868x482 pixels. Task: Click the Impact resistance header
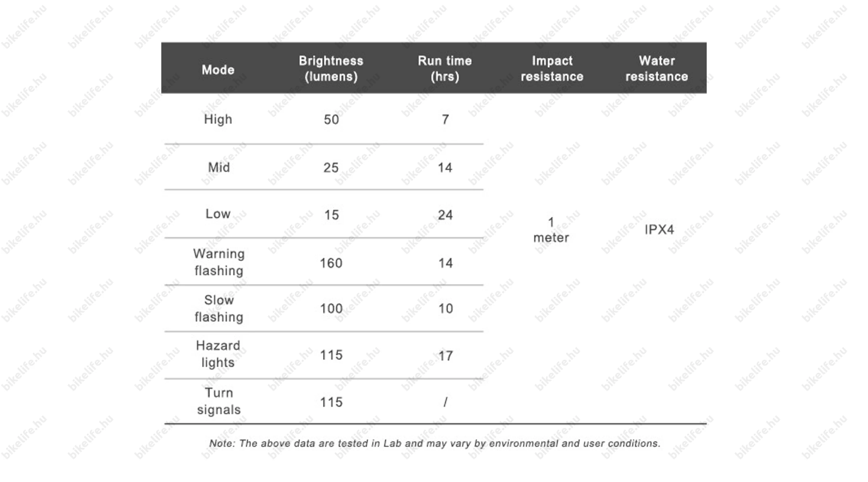(552, 68)
